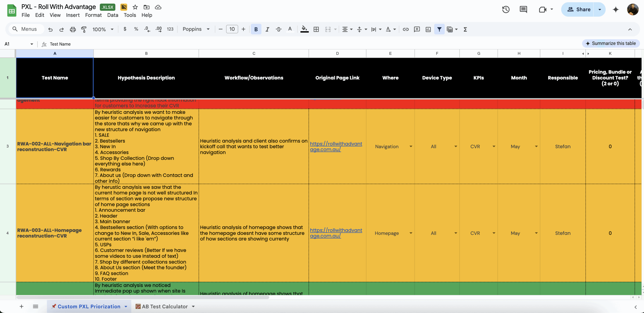This screenshot has height=313, width=644.
Task: Star the document
Action: coord(135,7)
